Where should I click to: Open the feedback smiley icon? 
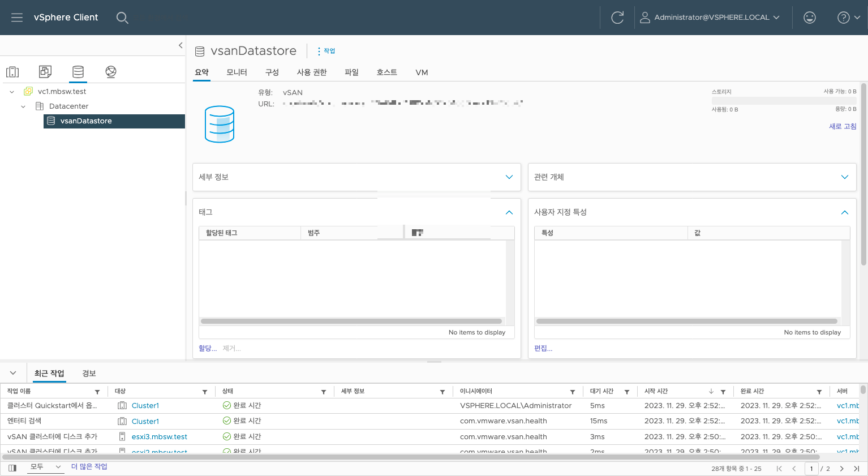[810, 18]
